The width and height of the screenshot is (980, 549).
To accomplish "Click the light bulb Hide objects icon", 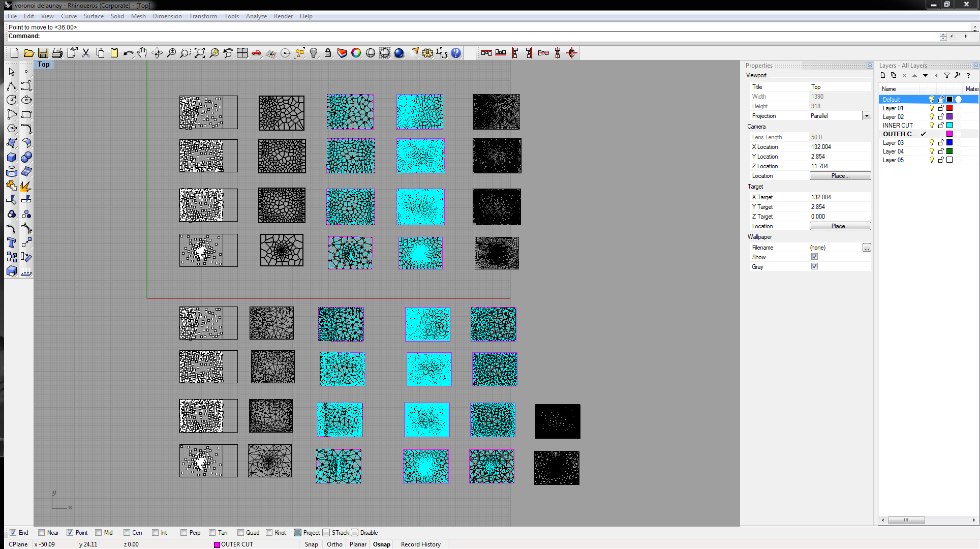I will click(x=314, y=53).
